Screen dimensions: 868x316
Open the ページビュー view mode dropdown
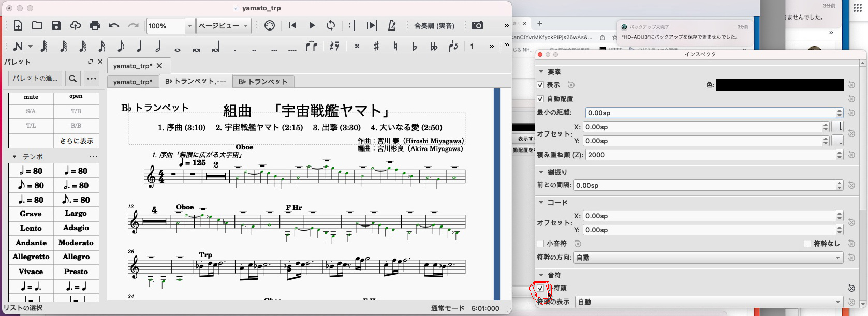(224, 26)
